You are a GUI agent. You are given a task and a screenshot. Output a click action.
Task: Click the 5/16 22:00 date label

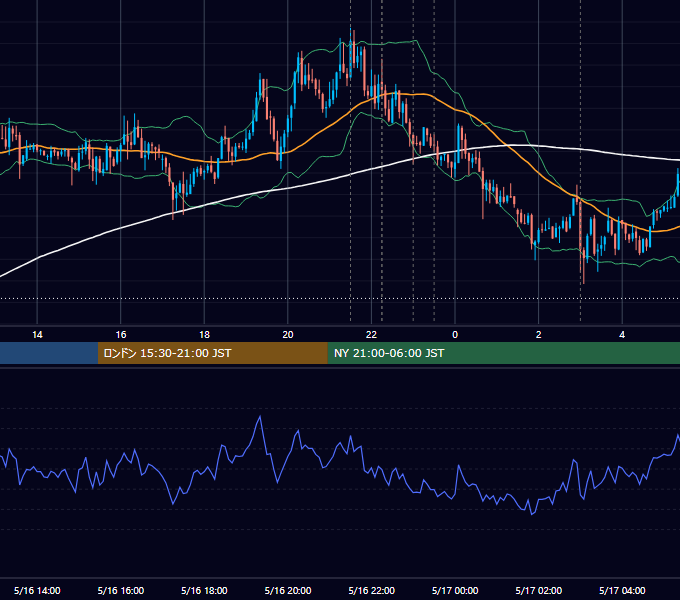pyautogui.click(x=372, y=590)
